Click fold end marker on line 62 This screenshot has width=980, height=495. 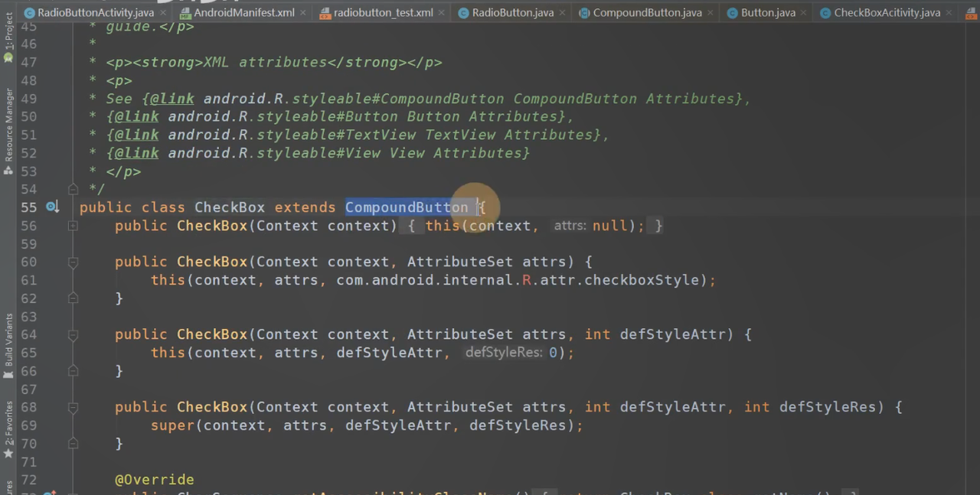[73, 298]
